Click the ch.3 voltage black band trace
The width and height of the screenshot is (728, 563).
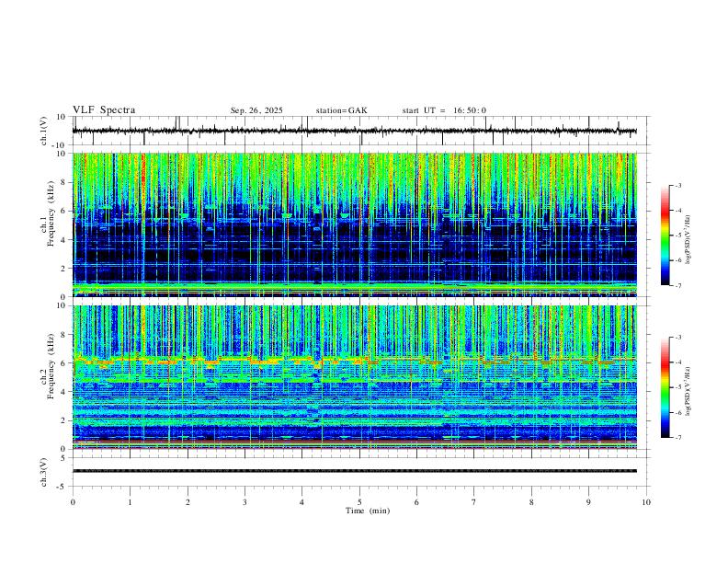[355, 471]
